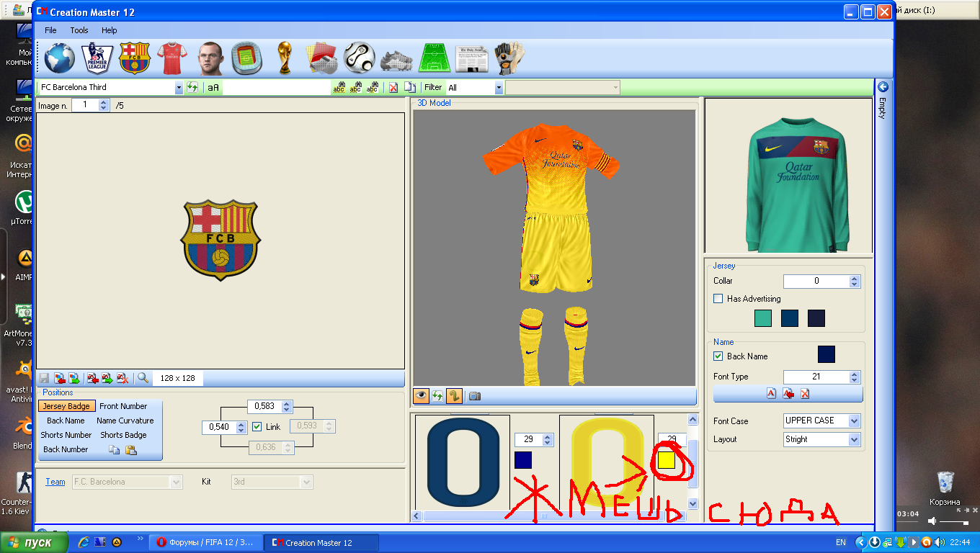Image resolution: width=980 pixels, height=553 pixels.
Task: Click the teal jersey color swatch
Action: coord(763,318)
